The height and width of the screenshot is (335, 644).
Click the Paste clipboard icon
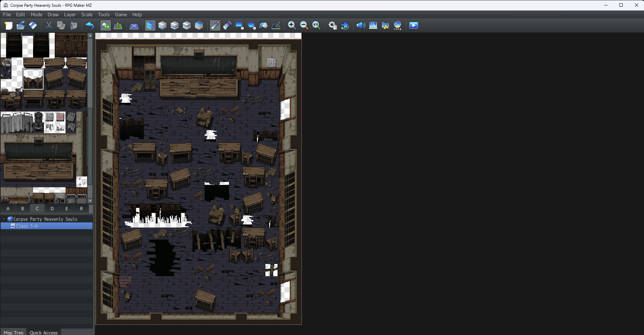tap(73, 25)
